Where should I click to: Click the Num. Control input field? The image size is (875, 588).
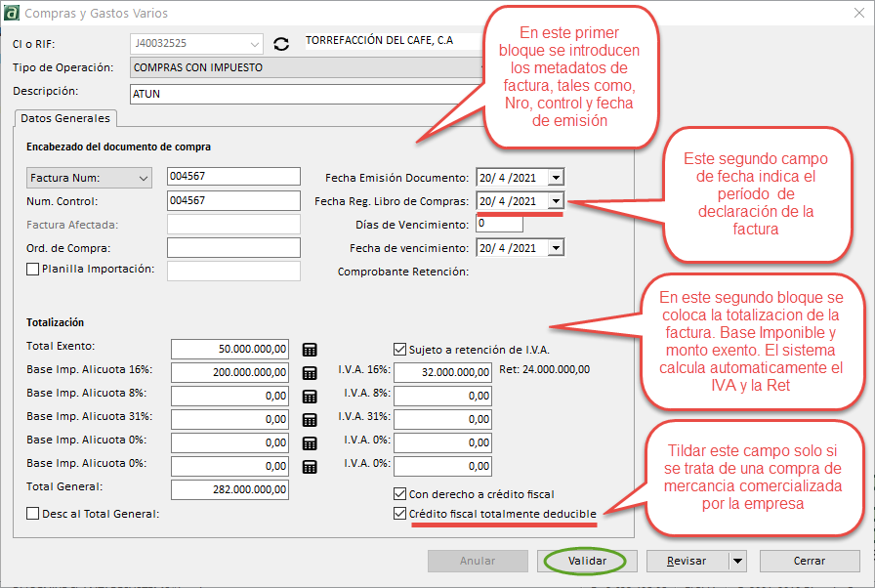pyautogui.click(x=232, y=200)
